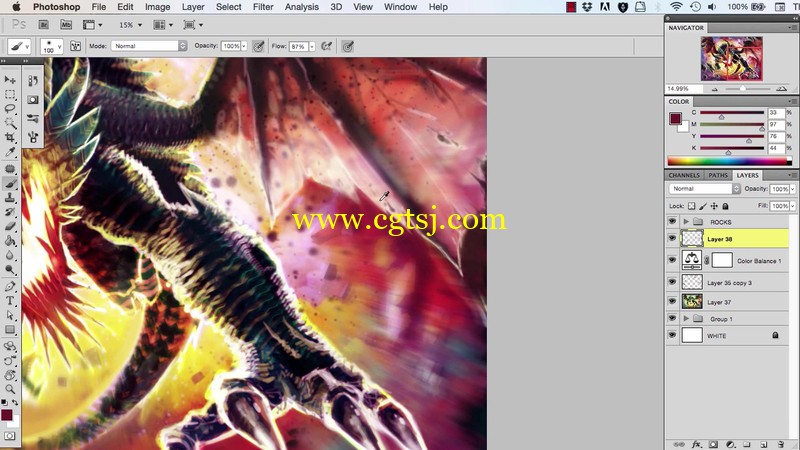Open the Flow dropdown arrow
The height and width of the screenshot is (450, 800).
(312, 46)
